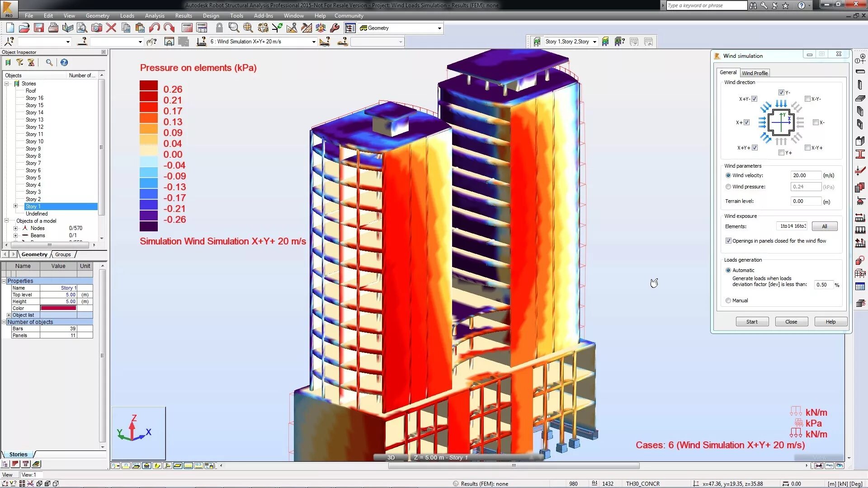Image resolution: width=868 pixels, height=488 pixels.
Task: Click the Undo arrow icon
Action: pyautogui.click(x=154, y=28)
